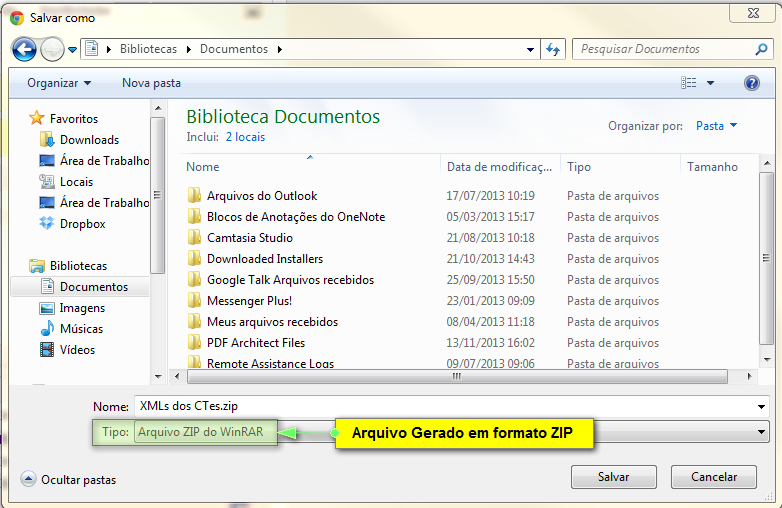The image size is (782, 508).
Task: Select Downloaded Installers folder icon
Action: 194,258
